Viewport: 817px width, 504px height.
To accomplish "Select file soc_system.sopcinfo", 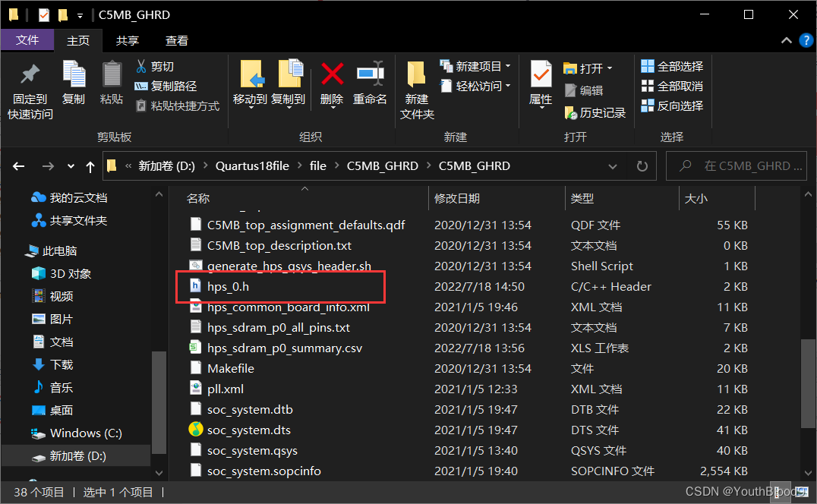I will point(263,471).
